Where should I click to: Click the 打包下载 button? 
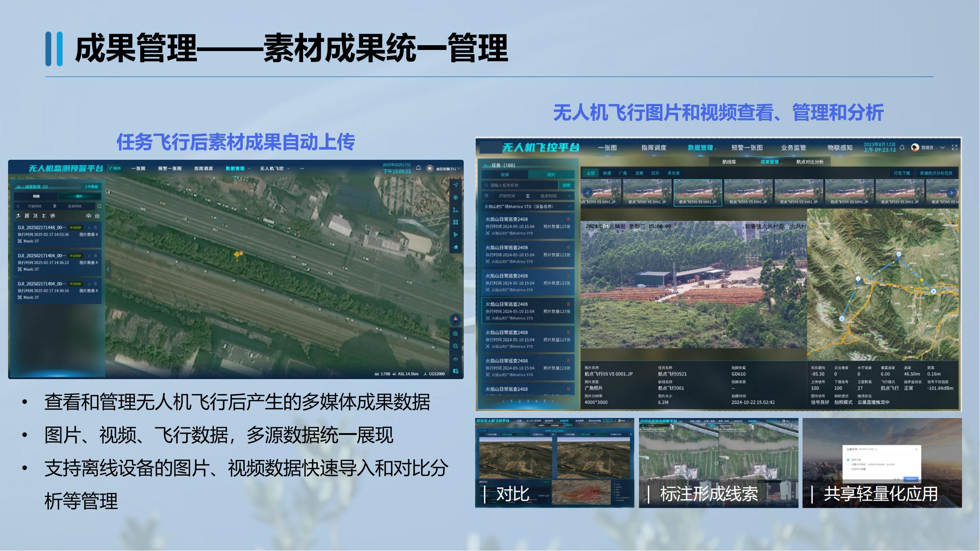pos(902,173)
